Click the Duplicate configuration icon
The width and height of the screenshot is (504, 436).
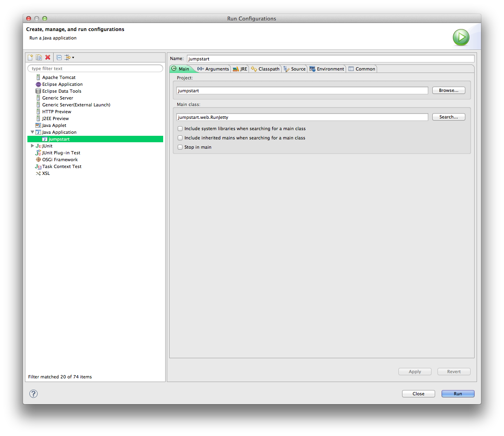tap(39, 57)
